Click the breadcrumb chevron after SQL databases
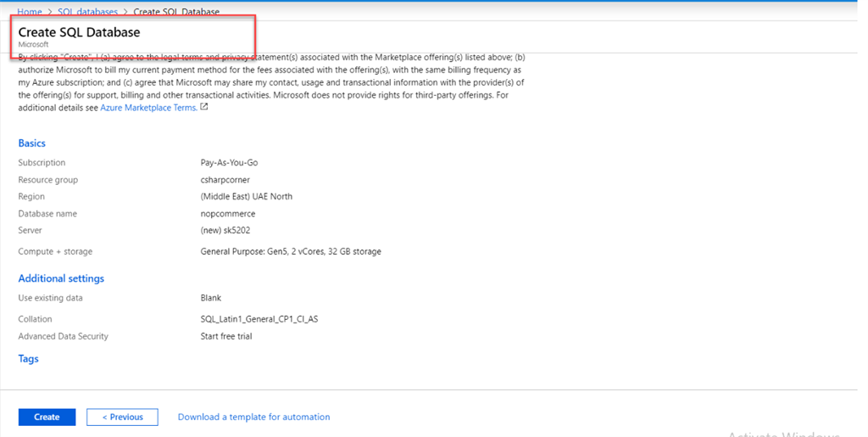 [125, 12]
